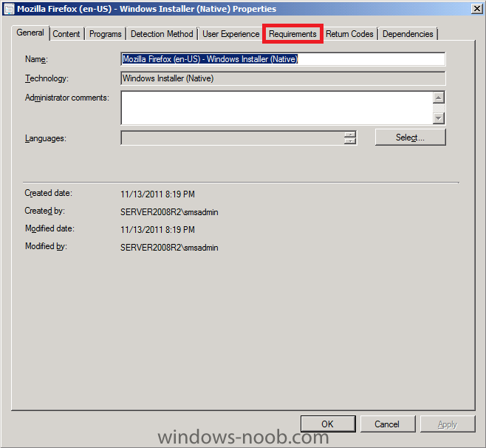This screenshot has height=448, width=486.
Task: Switch to the Dependencies tab
Action: pyautogui.click(x=408, y=34)
